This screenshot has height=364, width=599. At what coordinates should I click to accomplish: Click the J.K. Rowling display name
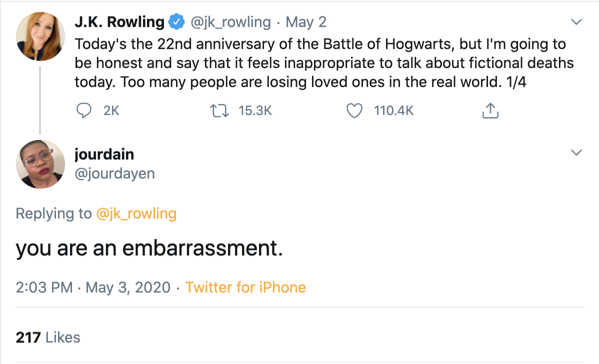tap(119, 22)
